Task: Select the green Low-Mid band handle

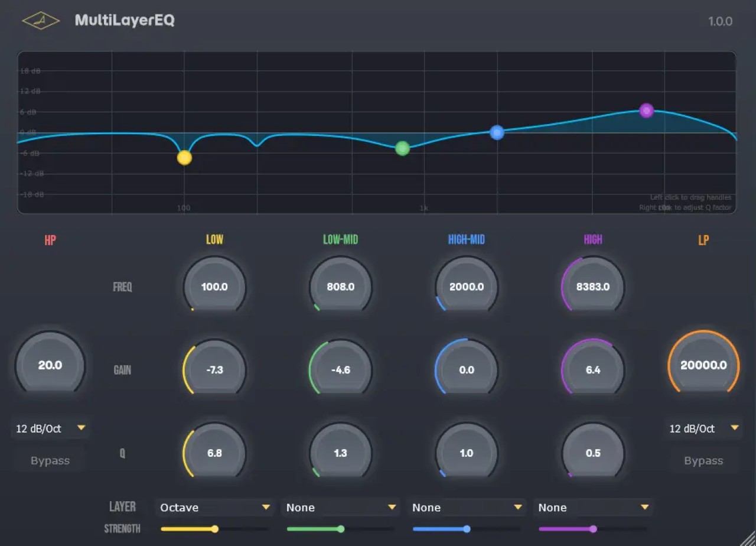Action: (402, 148)
